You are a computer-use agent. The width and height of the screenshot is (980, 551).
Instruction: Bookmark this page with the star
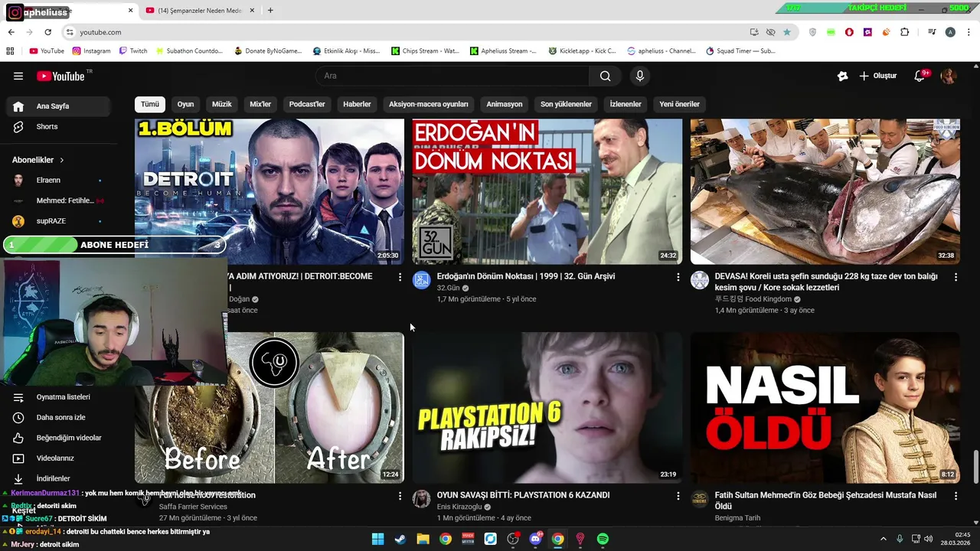click(787, 32)
